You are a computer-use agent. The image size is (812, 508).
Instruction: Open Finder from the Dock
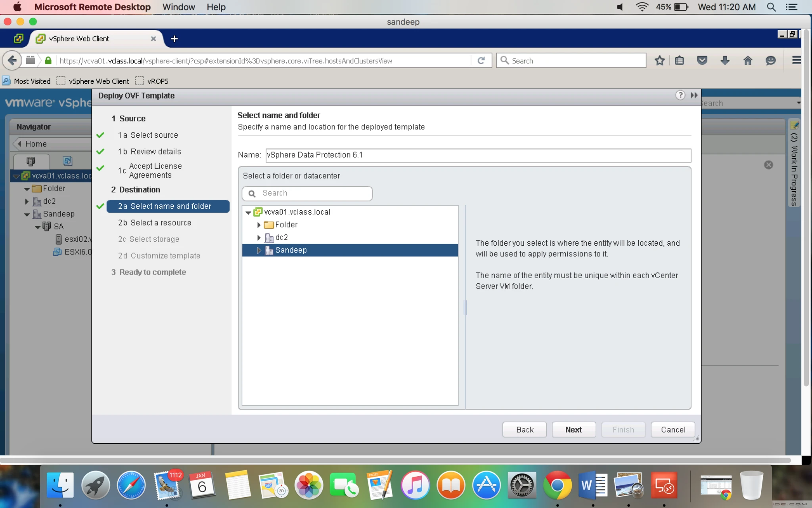pos(60,485)
